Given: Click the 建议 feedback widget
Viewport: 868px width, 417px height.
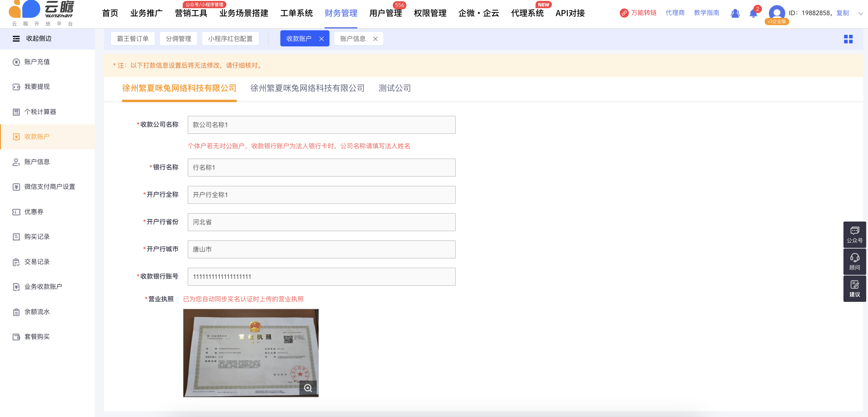Looking at the screenshot, I should tap(854, 288).
